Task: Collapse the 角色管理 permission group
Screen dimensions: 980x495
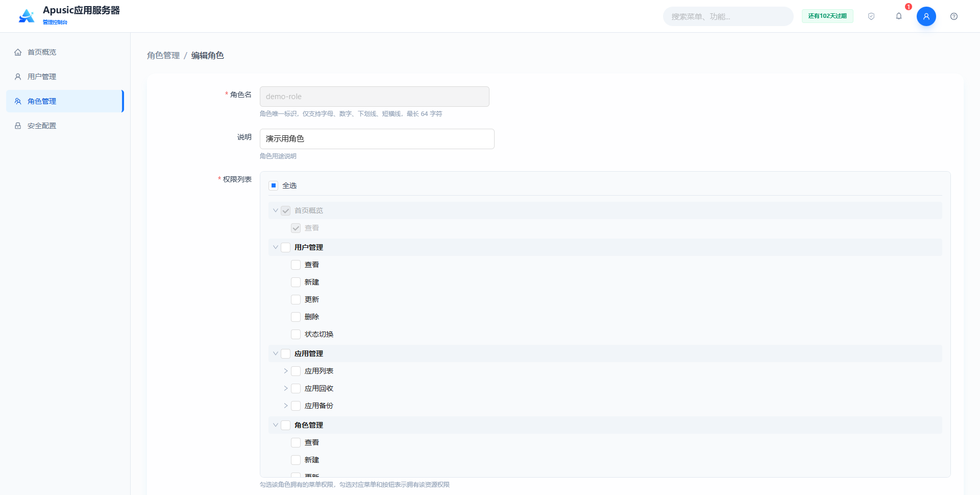Action: pyautogui.click(x=276, y=425)
